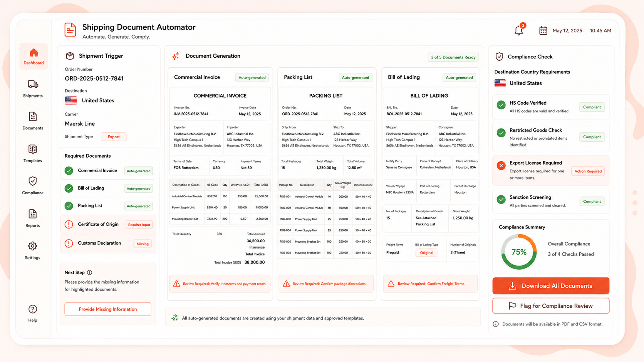Click the May 12, 2025 header date

tap(567, 31)
